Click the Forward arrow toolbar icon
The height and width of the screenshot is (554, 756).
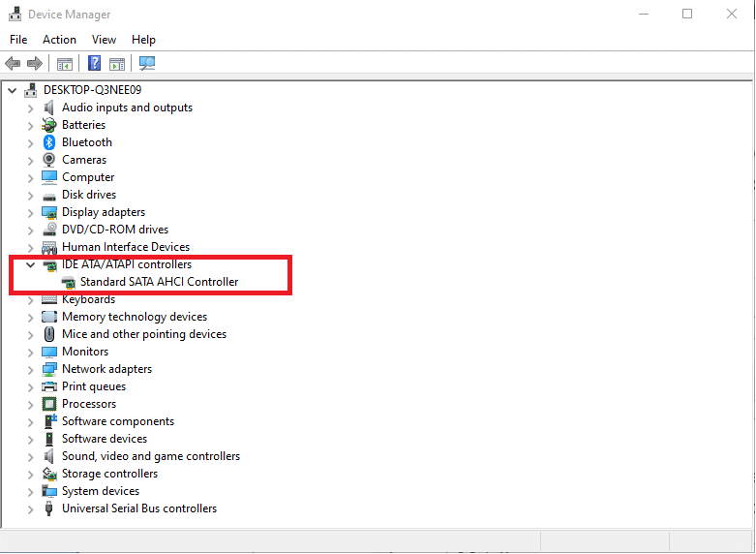(x=34, y=63)
